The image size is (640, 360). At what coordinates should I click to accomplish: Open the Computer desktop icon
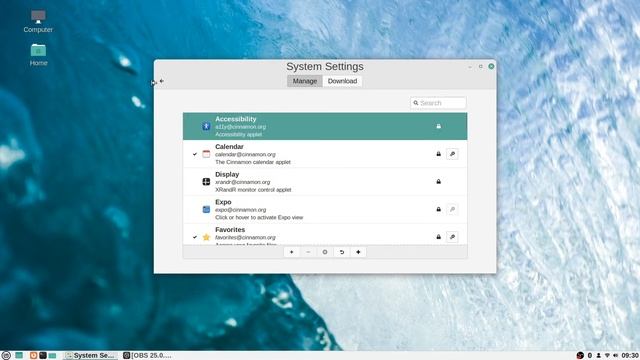coord(38,21)
